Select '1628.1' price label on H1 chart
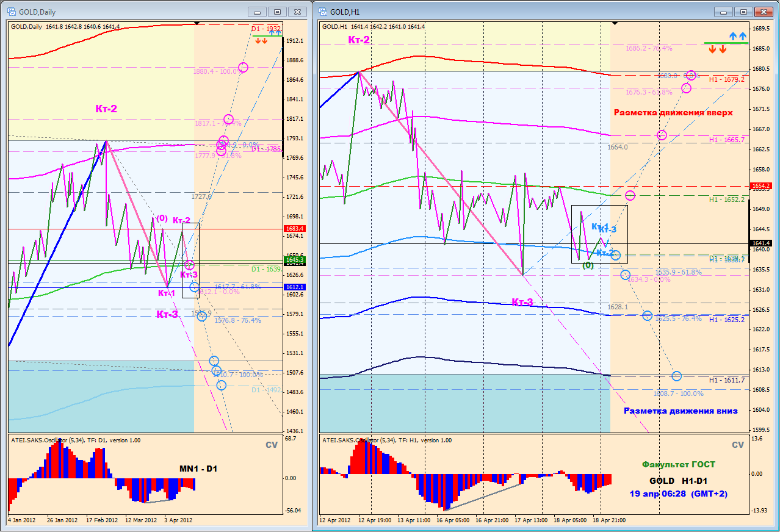 point(618,307)
